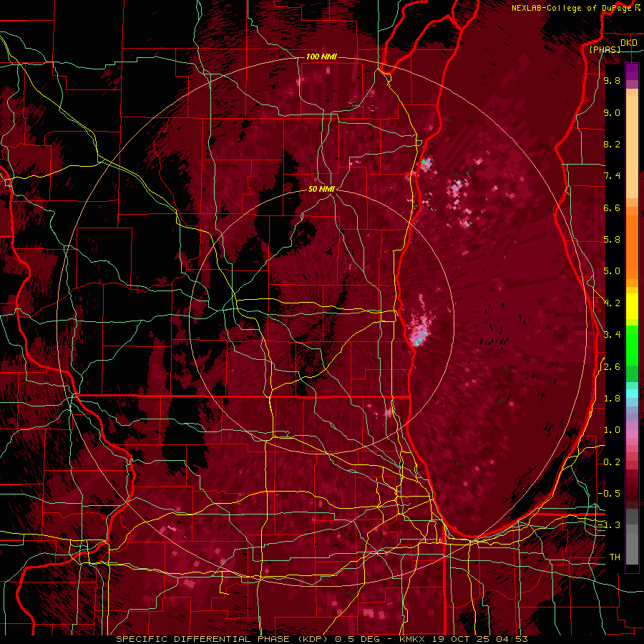The image size is (644, 644).
Task: Click the SPECIFIC DIFFERENTIAL PHASE product title
Action: pos(203,639)
